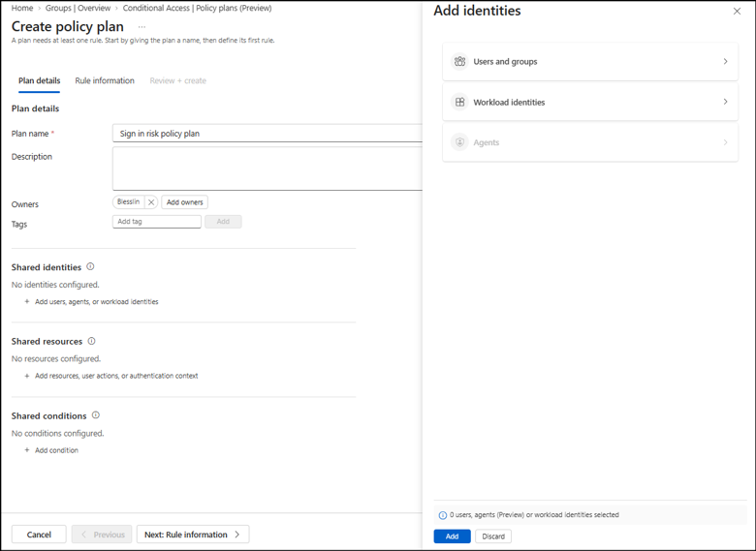
Task: Click the Add owners button
Action: [185, 202]
